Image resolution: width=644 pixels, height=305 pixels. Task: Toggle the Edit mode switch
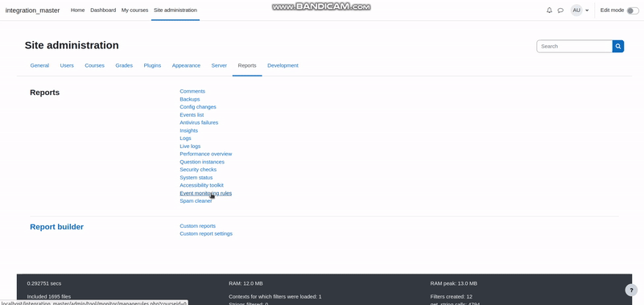coord(633,10)
